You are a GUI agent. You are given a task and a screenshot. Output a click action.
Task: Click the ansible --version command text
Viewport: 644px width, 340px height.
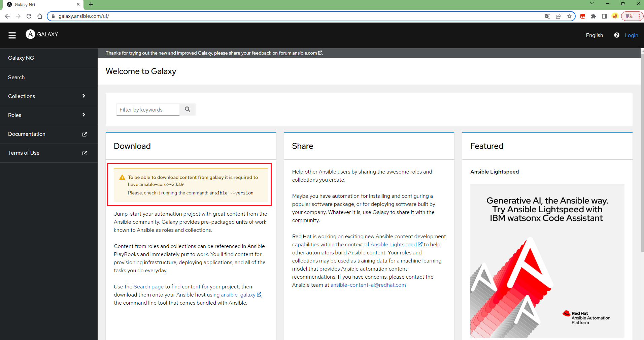(x=231, y=193)
